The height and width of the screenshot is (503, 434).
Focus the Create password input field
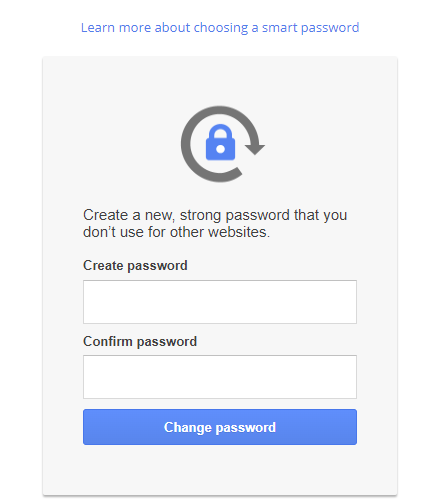(x=220, y=302)
